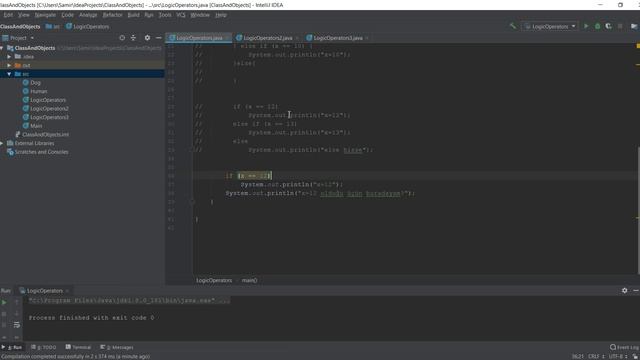Screen dimensions: 640x360
Task: Close the LogicOperators.java editor tab
Action: (x=227, y=38)
